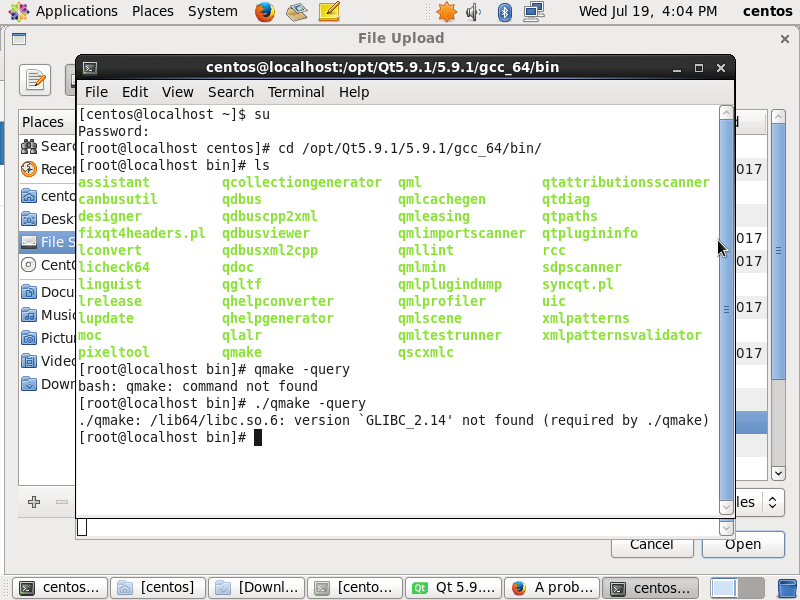Click the network connection icon

(534, 11)
